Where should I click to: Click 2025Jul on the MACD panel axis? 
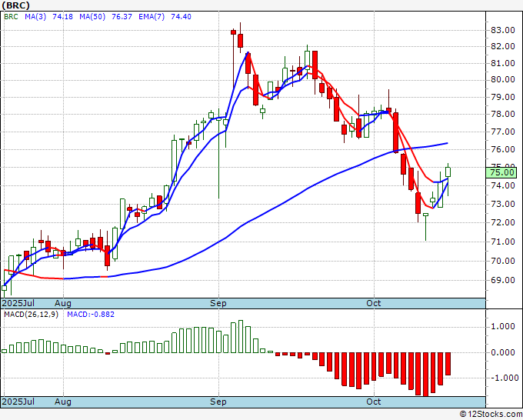pyautogui.click(x=18, y=402)
